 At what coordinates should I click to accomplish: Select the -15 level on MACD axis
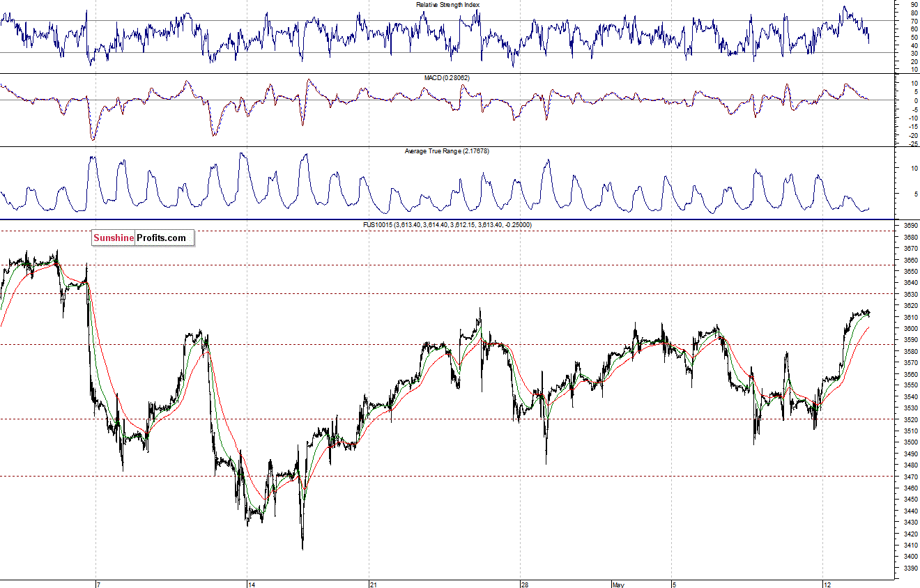coord(913,127)
